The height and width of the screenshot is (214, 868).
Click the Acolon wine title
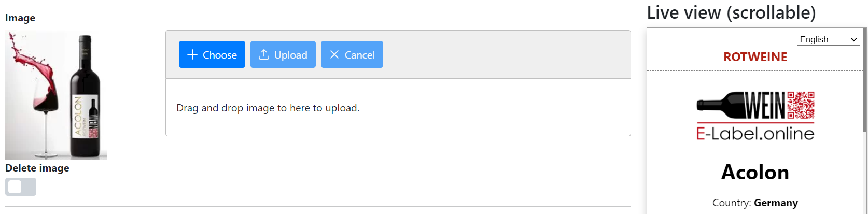[755, 172]
